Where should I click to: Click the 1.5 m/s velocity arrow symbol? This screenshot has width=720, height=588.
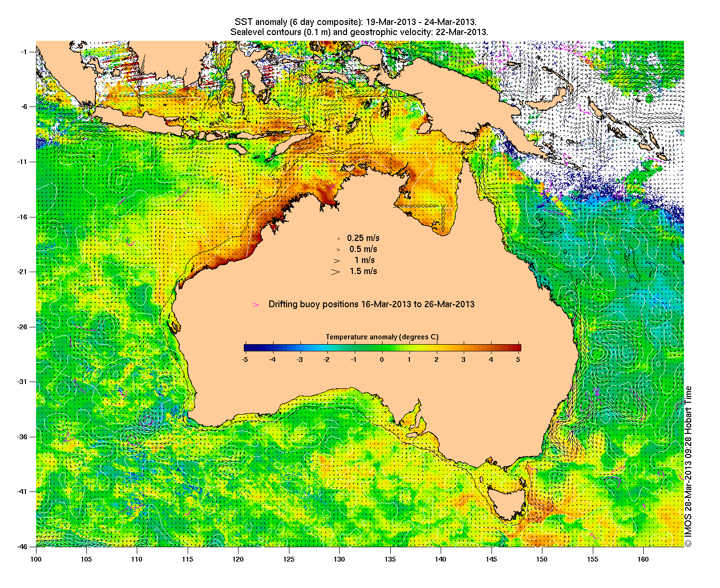pos(336,272)
